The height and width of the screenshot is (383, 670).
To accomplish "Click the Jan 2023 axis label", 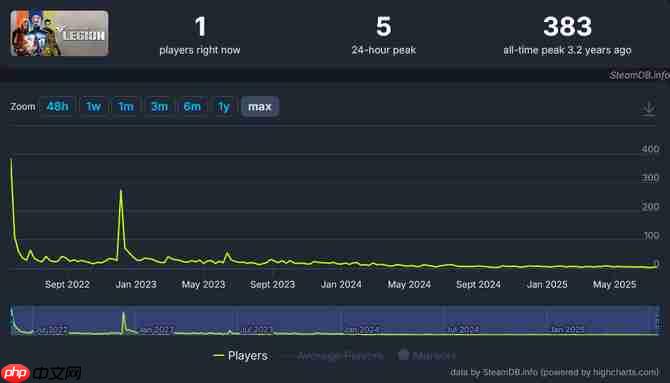I will click(136, 284).
